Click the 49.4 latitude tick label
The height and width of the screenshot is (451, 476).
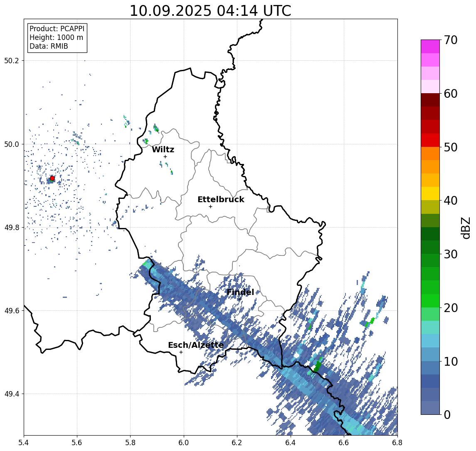12,394
